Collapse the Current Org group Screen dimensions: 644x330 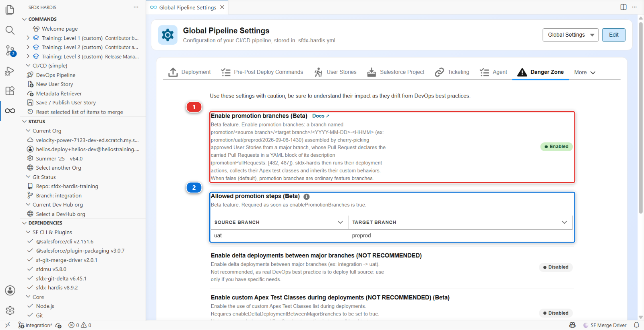tap(28, 131)
